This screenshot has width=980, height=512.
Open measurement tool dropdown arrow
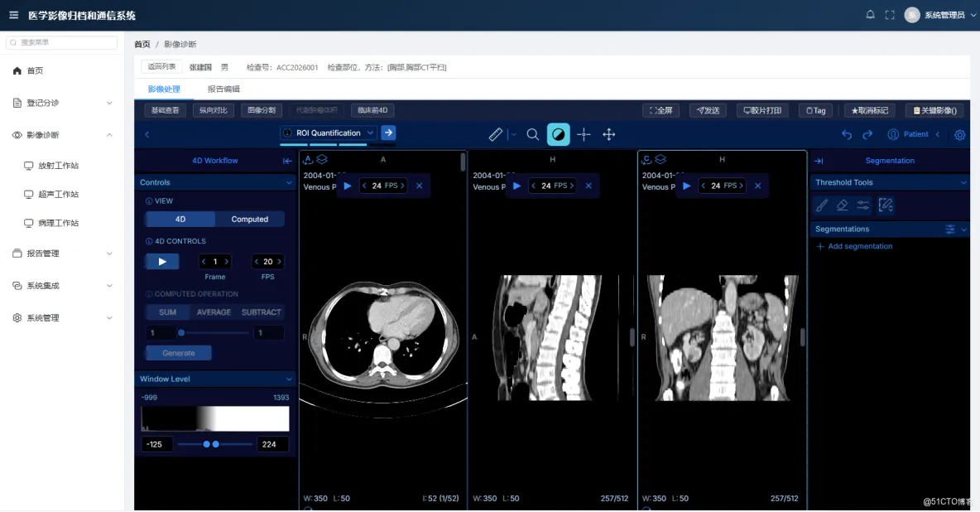(514, 134)
